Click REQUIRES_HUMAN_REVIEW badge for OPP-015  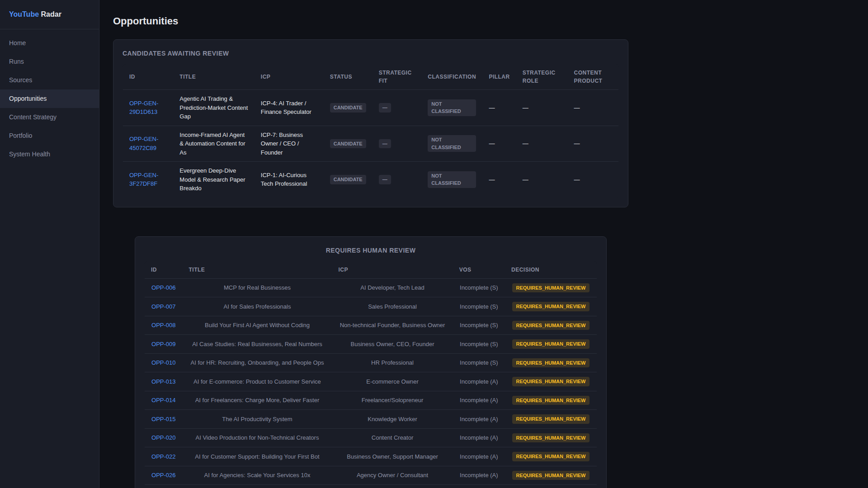pyautogui.click(x=551, y=419)
